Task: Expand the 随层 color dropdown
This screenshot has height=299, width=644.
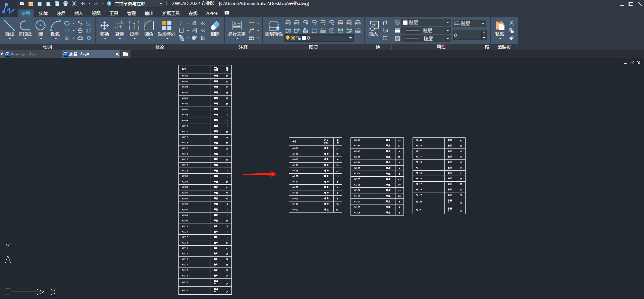Action: click(x=447, y=22)
